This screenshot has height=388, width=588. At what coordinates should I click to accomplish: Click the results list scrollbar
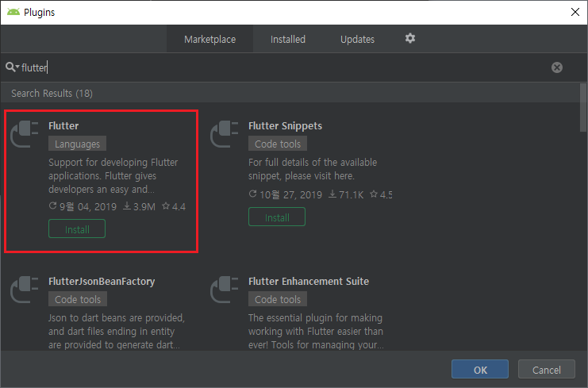point(583,108)
